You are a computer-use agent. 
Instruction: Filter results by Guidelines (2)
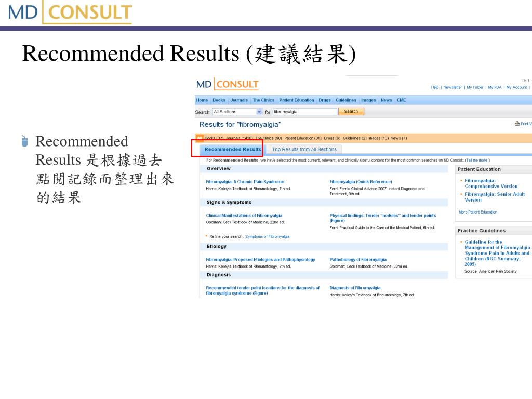tap(354, 138)
